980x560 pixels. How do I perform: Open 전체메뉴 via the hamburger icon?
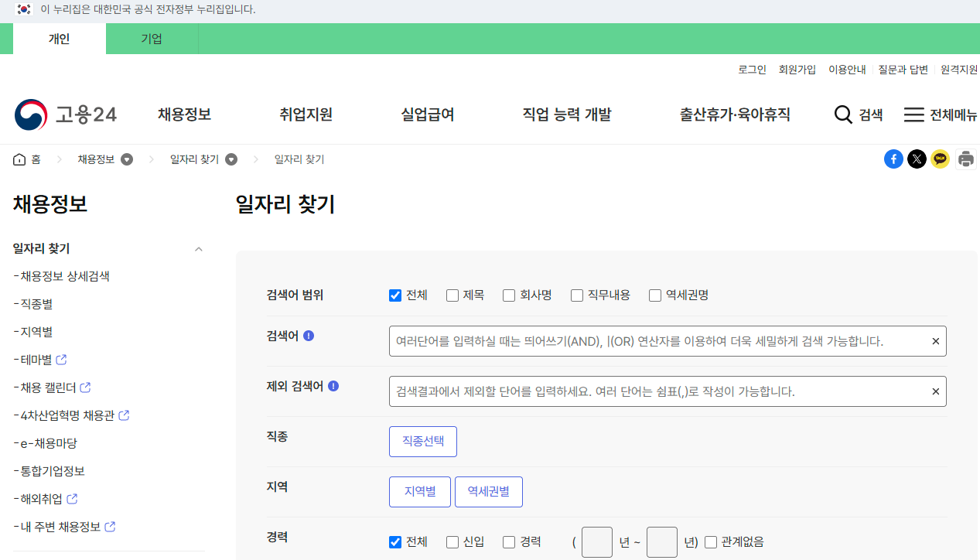coord(913,114)
